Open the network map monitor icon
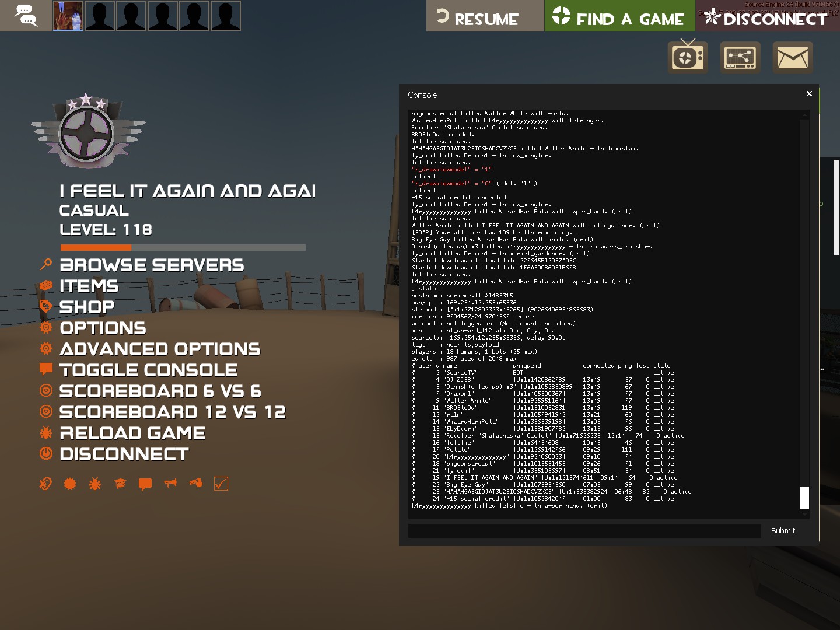Screen dimensions: 840x630 [x=740, y=57]
